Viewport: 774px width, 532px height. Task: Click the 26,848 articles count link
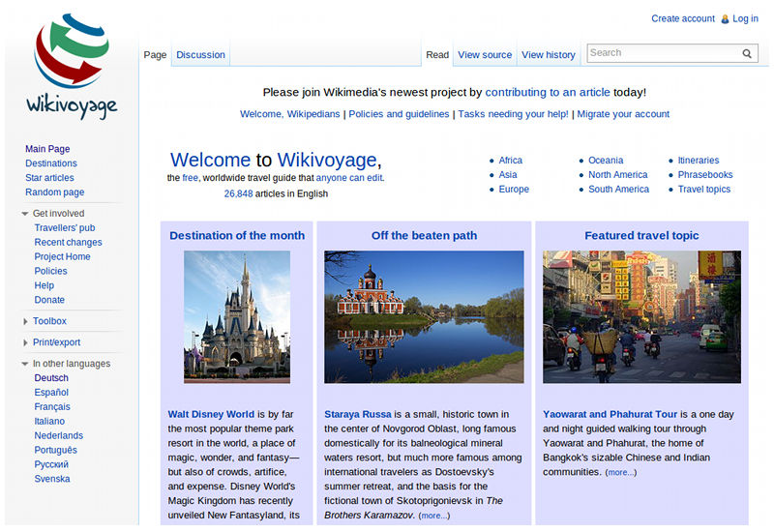click(x=238, y=194)
